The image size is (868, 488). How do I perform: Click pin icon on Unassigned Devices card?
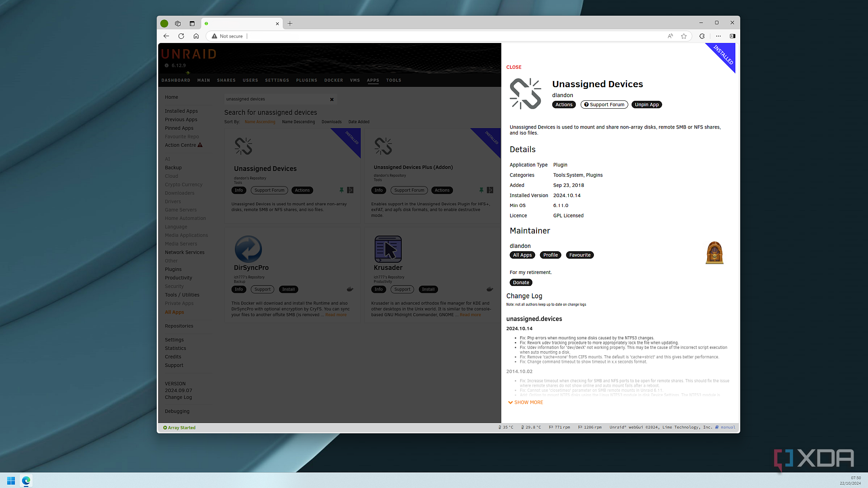(341, 190)
